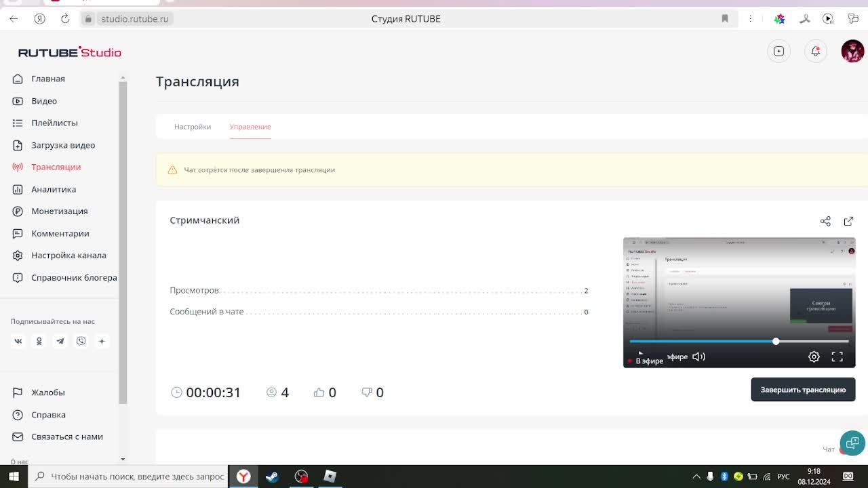Click the sidebar scrollbar down arrow

[123, 460]
